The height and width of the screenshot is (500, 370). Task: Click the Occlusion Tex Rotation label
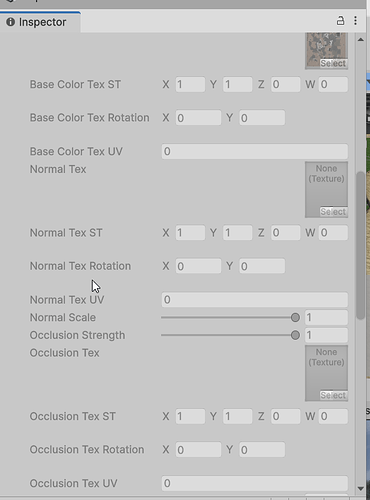click(x=87, y=450)
